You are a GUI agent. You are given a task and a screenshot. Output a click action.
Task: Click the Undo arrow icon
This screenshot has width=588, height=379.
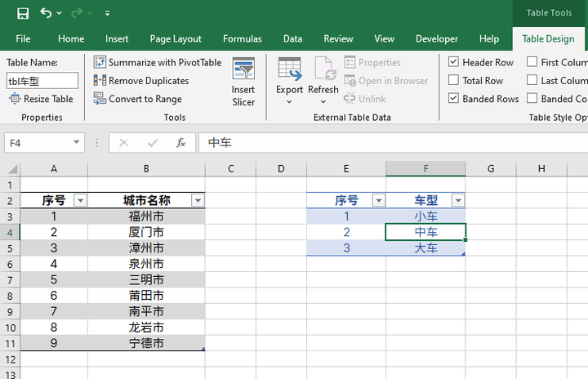click(x=46, y=13)
